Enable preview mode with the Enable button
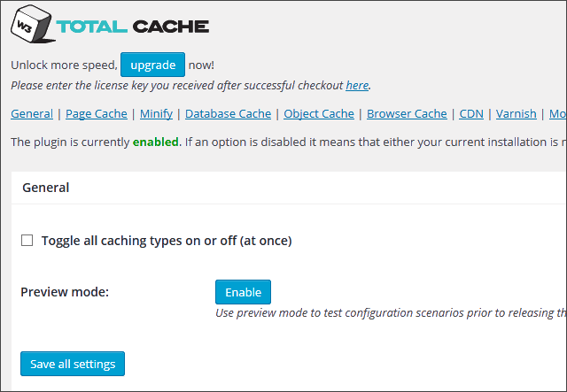 [243, 292]
